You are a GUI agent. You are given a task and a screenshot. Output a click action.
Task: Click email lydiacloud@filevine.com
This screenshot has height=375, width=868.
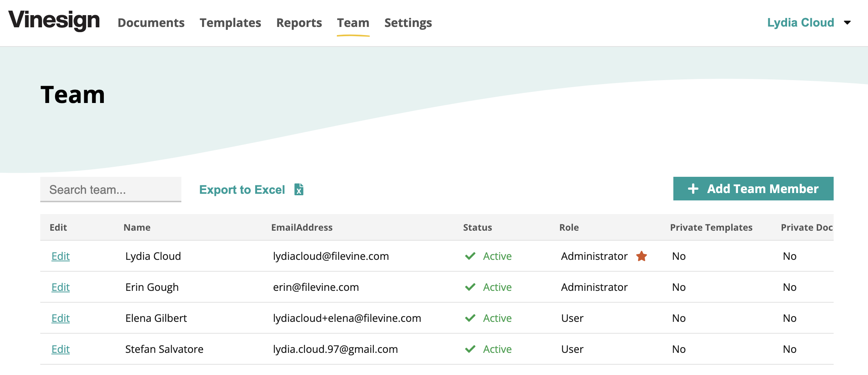tap(331, 256)
